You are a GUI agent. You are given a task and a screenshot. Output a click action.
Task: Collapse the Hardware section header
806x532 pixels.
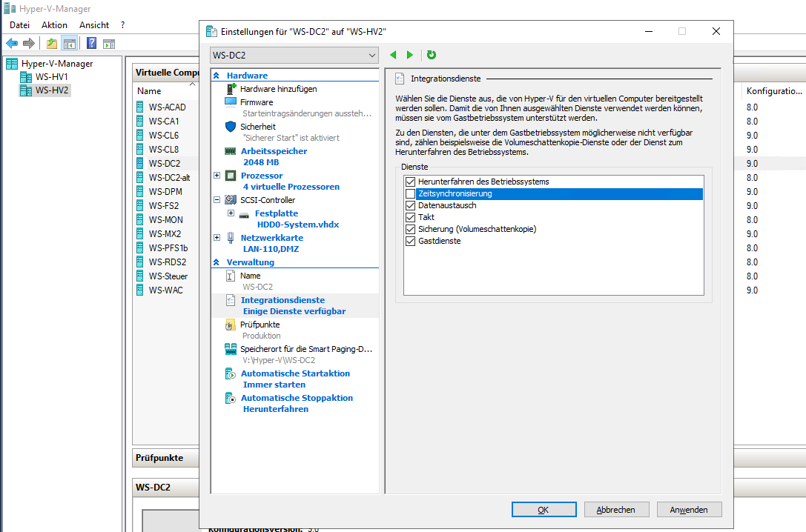coord(217,76)
